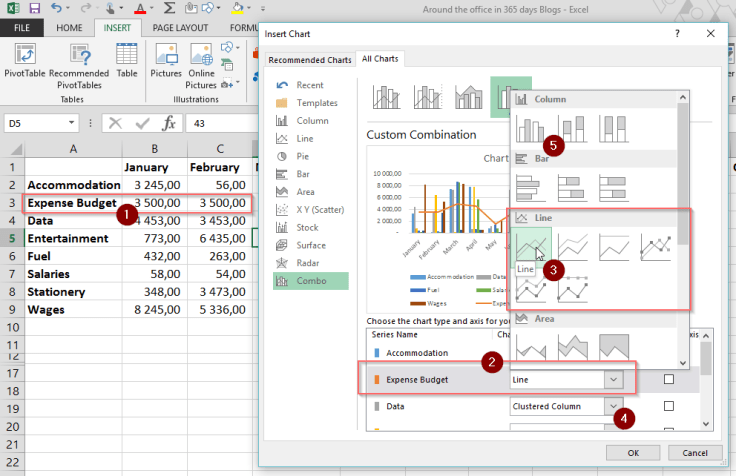736x476 pixels.
Task: Switch to the Recommended Charts tab
Action: (310, 59)
